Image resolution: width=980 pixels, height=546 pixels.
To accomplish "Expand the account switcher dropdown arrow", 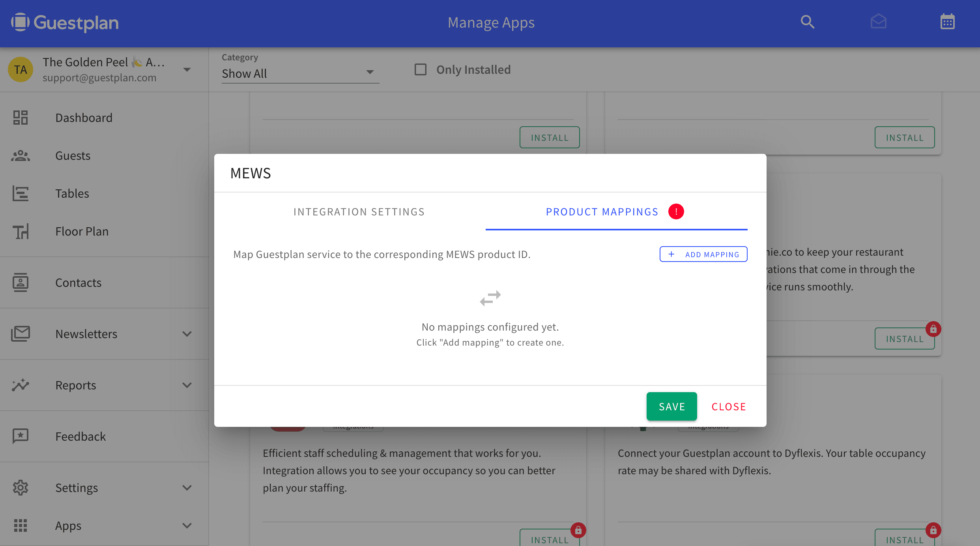I will click(x=187, y=70).
